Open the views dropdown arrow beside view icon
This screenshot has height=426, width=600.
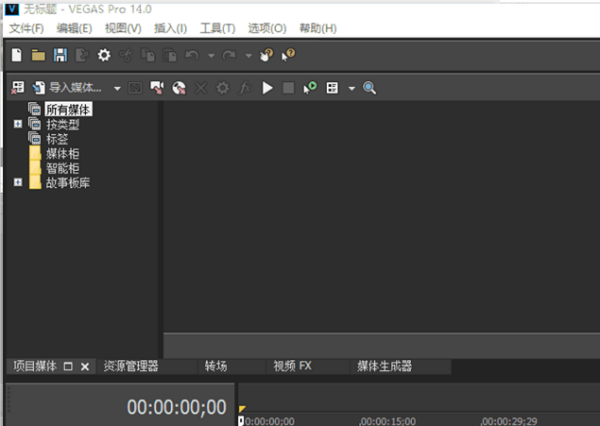(x=351, y=88)
